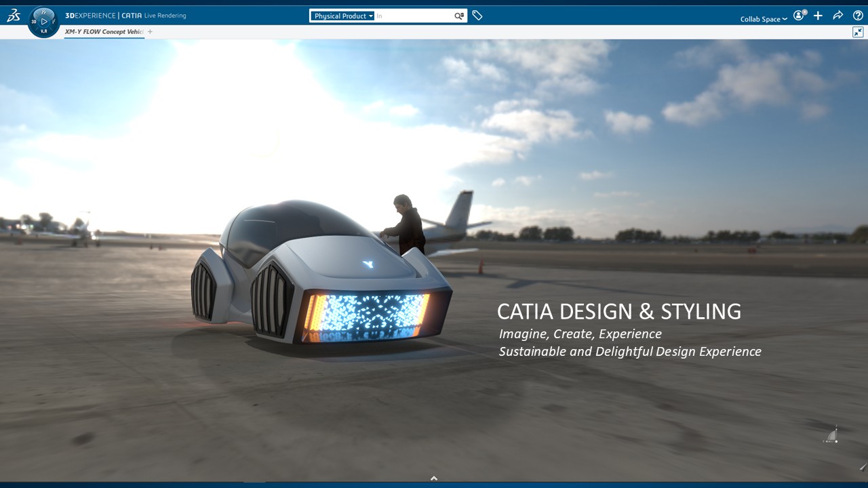The width and height of the screenshot is (868, 488).
Task: Expand the bottom action bar chevron
Action: 434,479
